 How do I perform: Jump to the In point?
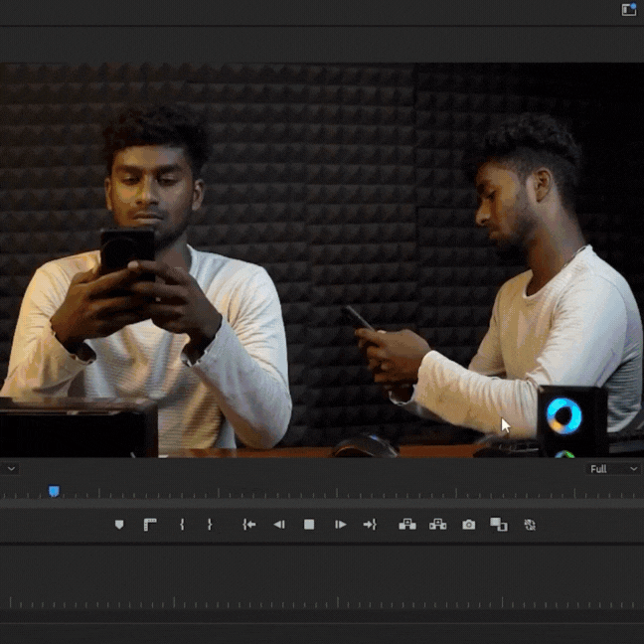(248, 525)
